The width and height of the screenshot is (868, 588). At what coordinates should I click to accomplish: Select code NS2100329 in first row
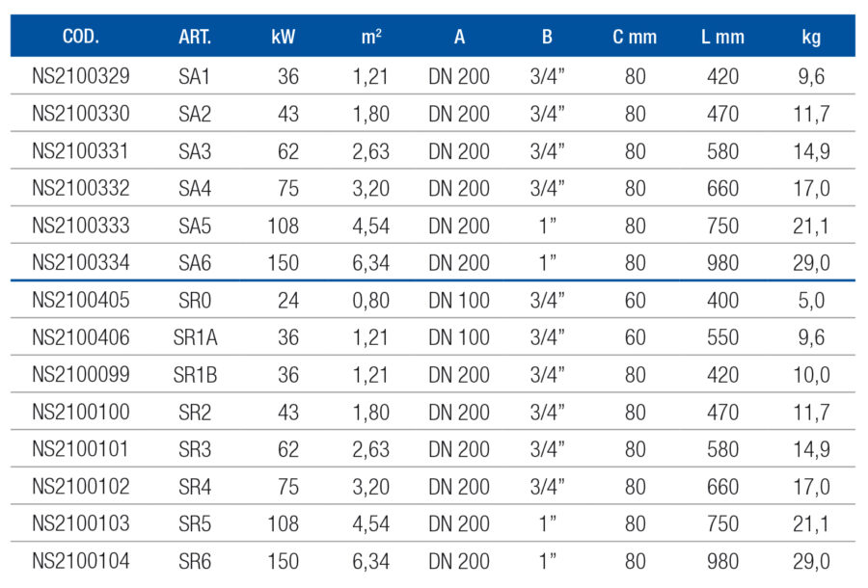81,76
